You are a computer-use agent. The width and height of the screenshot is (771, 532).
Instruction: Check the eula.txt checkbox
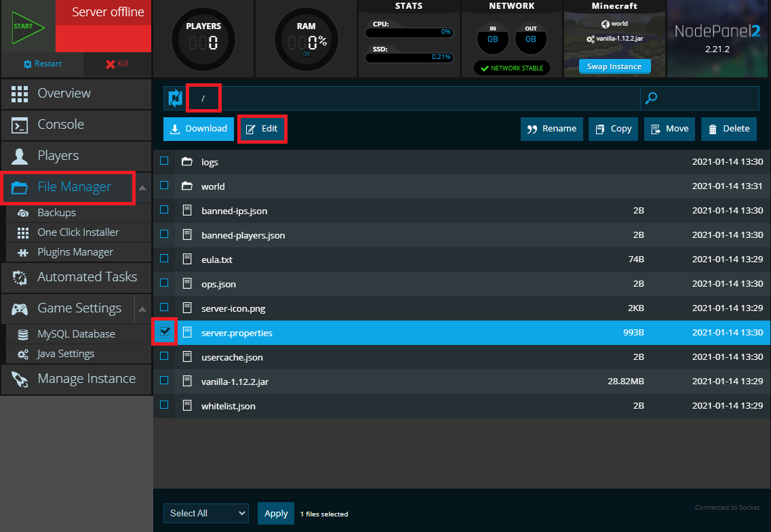coord(164,259)
